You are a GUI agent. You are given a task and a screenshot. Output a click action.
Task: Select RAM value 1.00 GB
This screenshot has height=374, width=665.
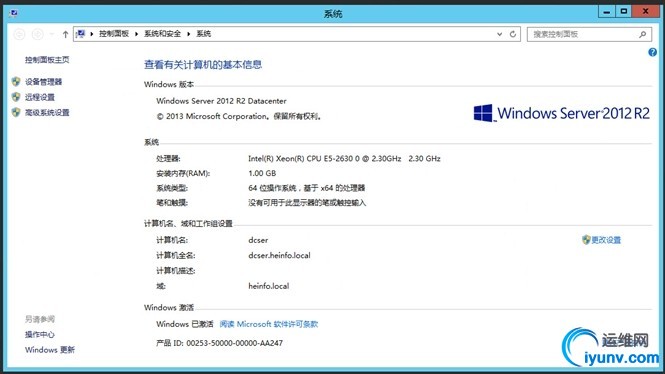coord(262,173)
